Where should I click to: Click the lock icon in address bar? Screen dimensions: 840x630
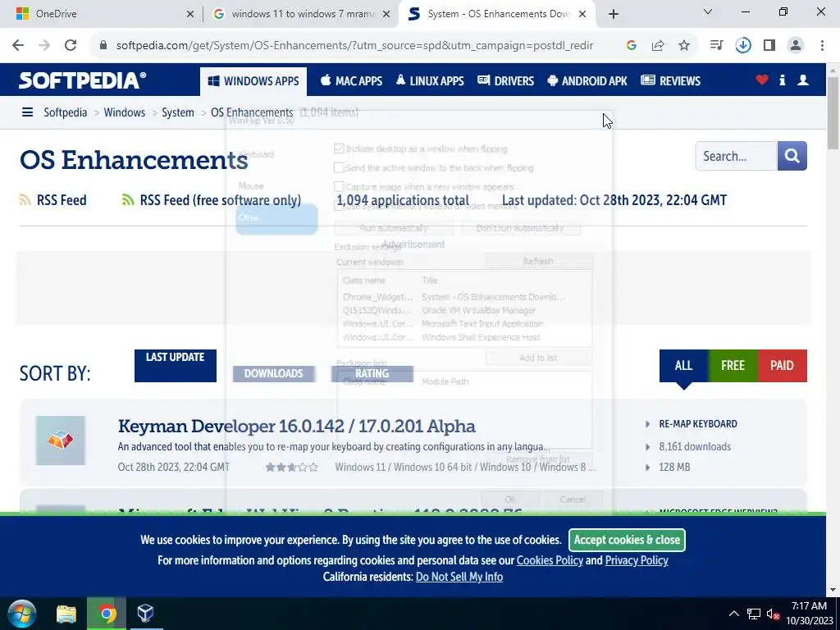pos(103,46)
